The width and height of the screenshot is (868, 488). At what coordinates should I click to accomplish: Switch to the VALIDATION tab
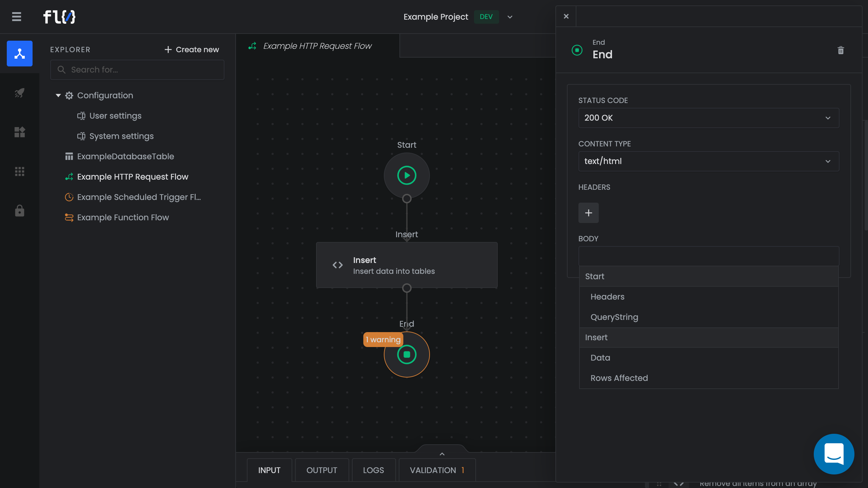(x=437, y=470)
